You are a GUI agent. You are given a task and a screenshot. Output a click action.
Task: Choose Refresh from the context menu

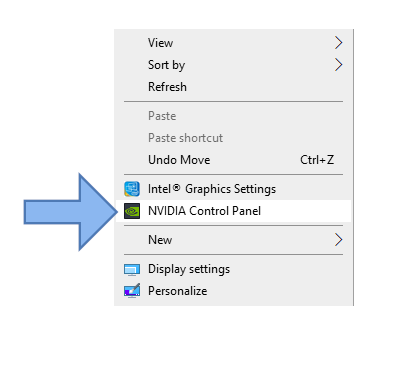(x=233, y=87)
